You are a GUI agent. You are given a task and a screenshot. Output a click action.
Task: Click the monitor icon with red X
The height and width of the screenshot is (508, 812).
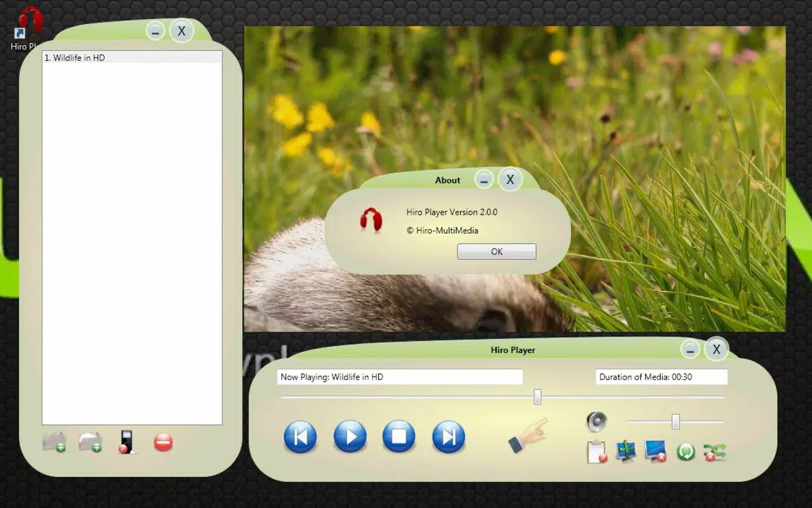[655, 451]
